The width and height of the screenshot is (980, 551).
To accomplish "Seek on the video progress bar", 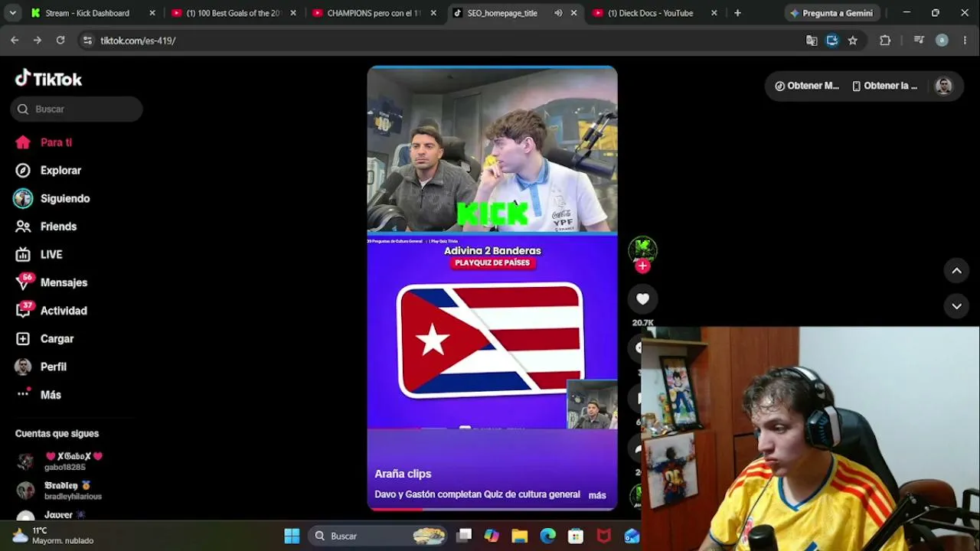I will pyautogui.click(x=492, y=508).
